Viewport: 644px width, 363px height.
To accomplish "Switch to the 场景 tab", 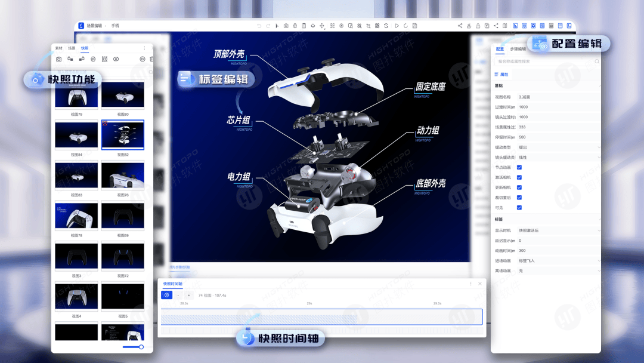I will coord(72,48).
